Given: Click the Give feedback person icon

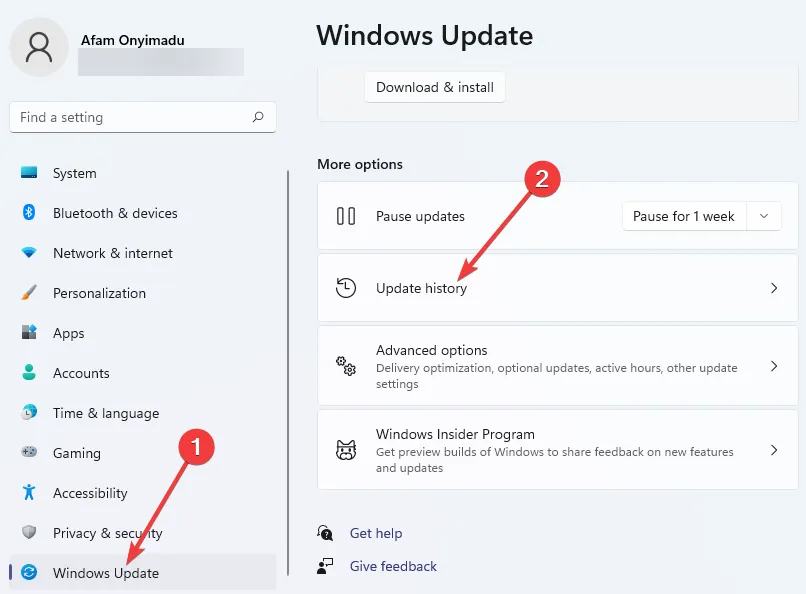Looking at the screenshot, I should click(325, 566).
